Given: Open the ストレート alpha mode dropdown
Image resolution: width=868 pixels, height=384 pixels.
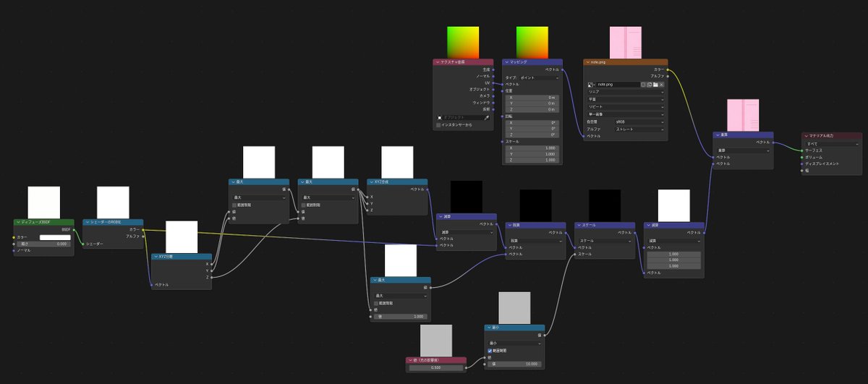Looking at the screenshot, I should click(639, 129).
